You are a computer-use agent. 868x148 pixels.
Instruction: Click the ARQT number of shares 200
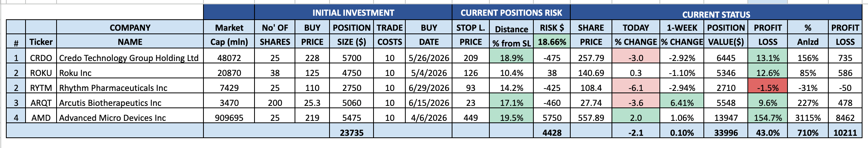275,103
